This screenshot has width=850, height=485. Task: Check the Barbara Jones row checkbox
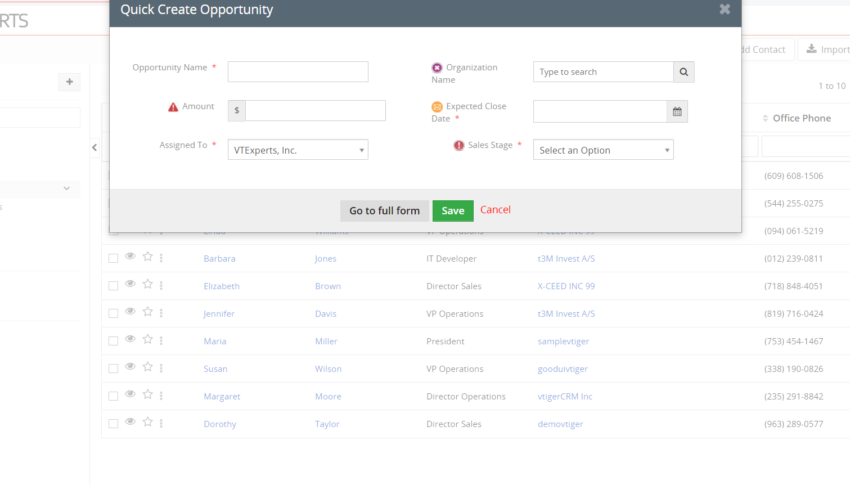(113, 258)
